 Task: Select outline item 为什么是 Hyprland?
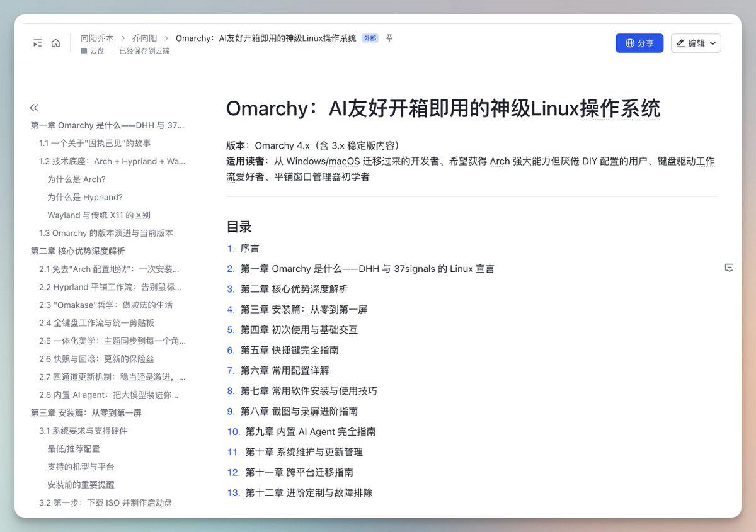coord(85,197)
